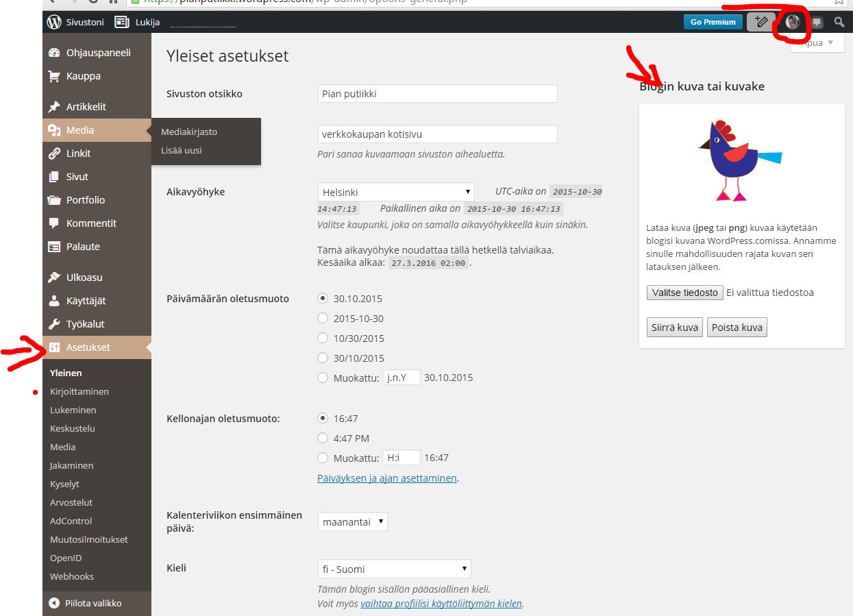The width and height of the screenshot is (853, 616).
Task: Open Kauppa using the cart icon
Action: (55, 76)
